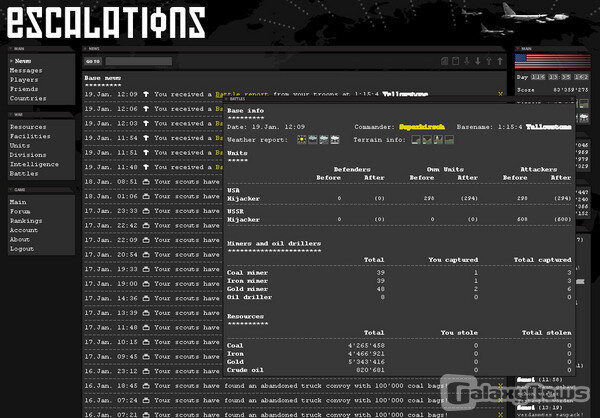Click mushroom cloud icon on 19.Jan. 11:51 row
The height and width of the screenshot is (418, 600).
tap(146, 152)
